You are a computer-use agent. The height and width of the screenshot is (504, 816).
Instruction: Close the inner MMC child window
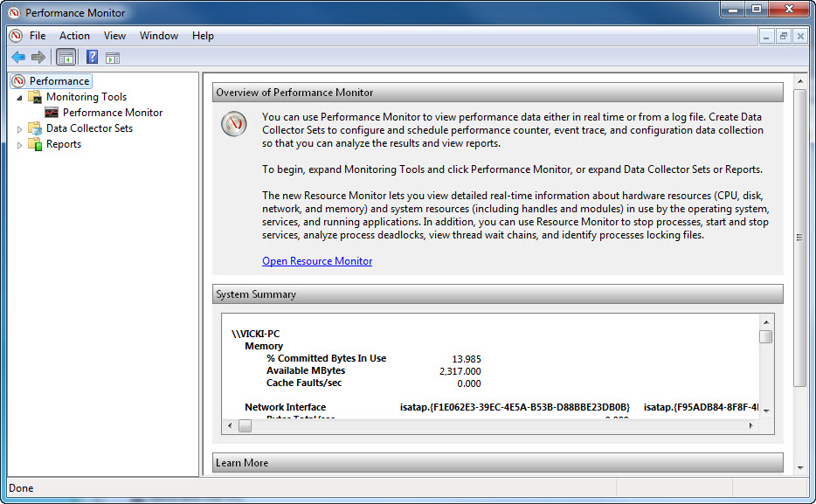click(800, 36)
